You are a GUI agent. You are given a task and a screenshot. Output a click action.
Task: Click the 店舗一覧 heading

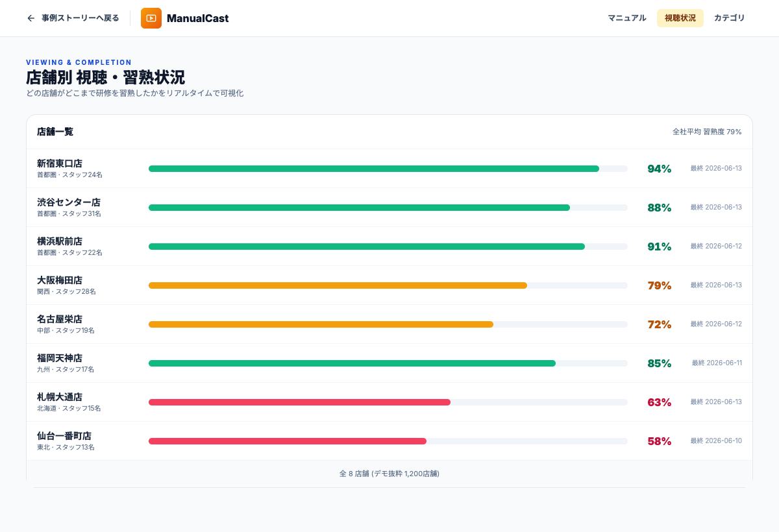click(55, 132)
